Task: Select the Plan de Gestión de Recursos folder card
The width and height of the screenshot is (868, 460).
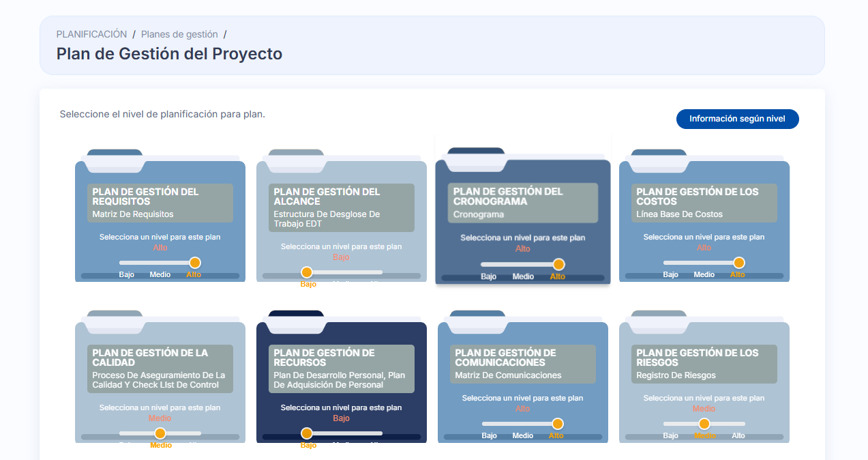Action: pyautogui.click(x=342, y=377)
